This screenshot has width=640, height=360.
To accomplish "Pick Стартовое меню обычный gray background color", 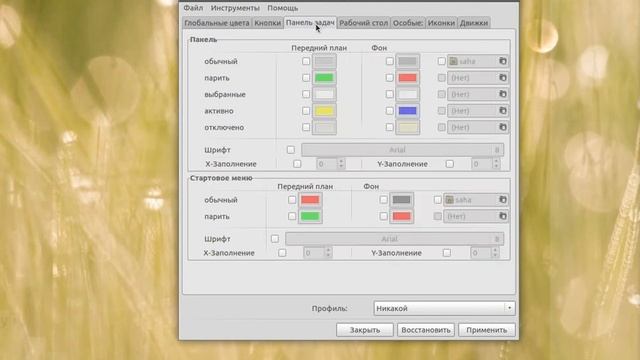I will (402, 200).
